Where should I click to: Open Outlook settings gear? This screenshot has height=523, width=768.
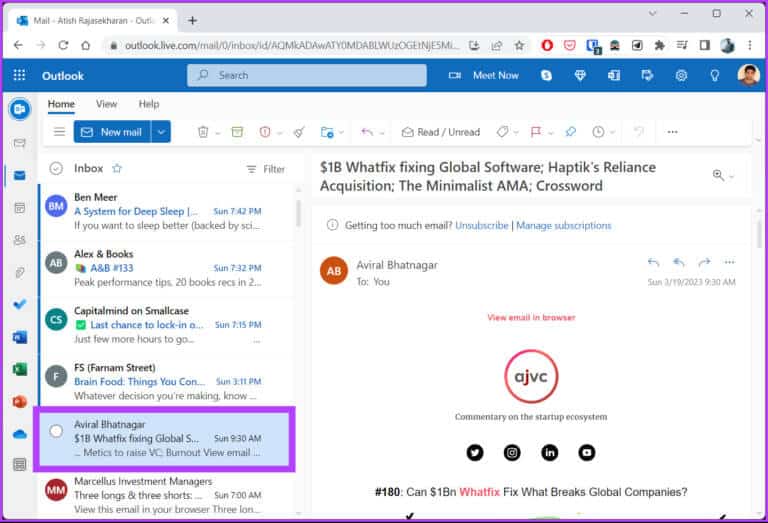[x=681, y=75]
